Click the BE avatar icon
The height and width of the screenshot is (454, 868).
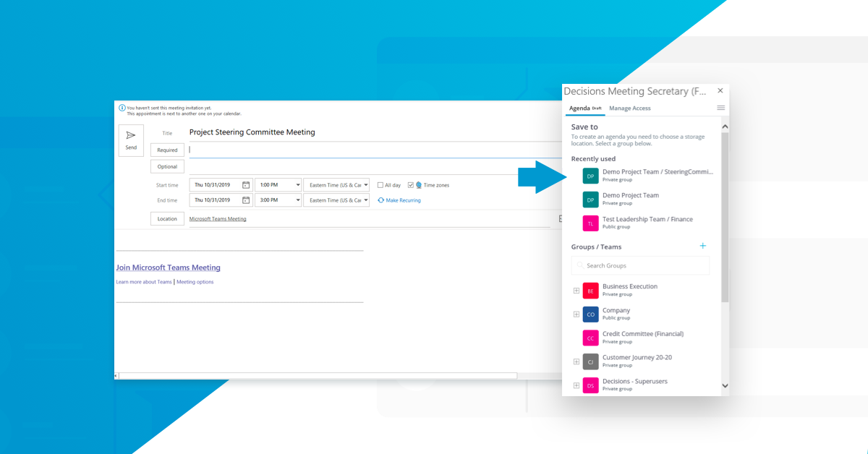[590, 291]
